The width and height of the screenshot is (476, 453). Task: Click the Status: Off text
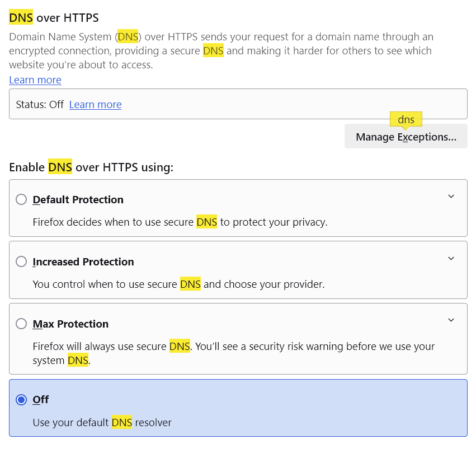tap(40, 104)
